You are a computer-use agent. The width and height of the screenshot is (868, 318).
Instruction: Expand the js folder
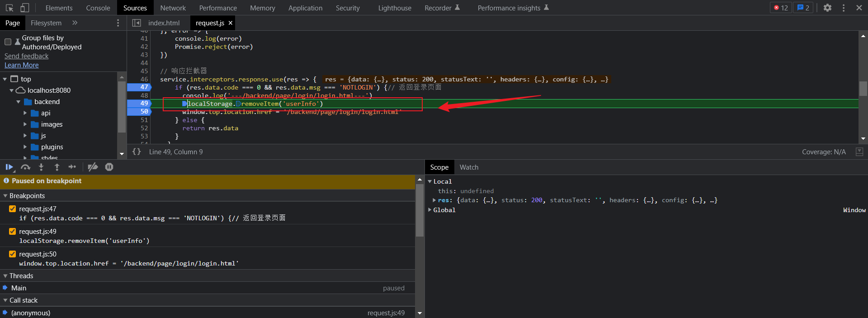(x=25, y=136)
